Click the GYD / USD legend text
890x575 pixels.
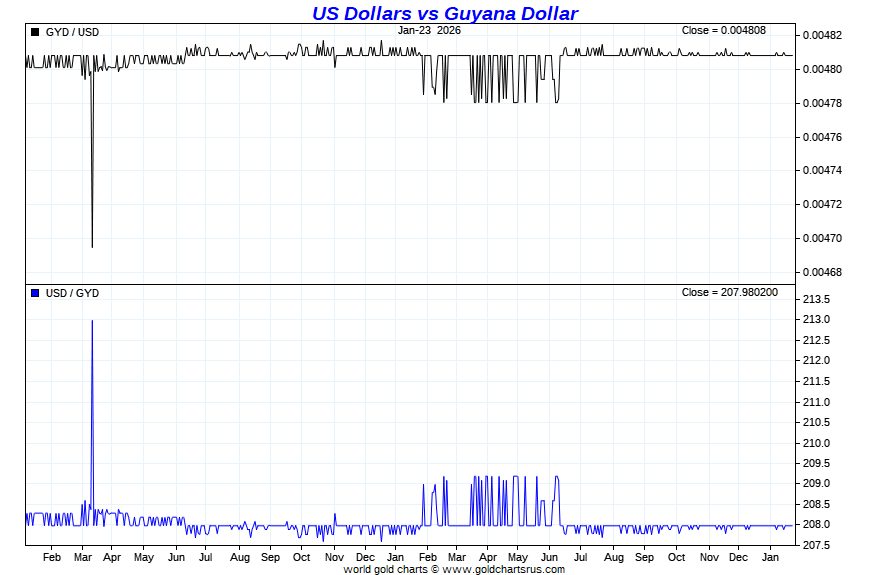72,32
